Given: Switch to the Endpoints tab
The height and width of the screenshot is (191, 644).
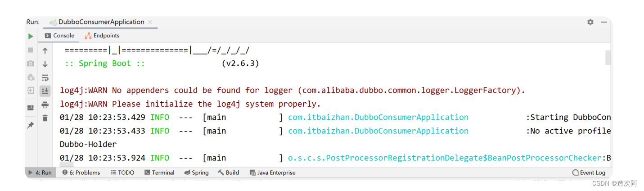Looking at the screenshot, I should click(102, 36).
